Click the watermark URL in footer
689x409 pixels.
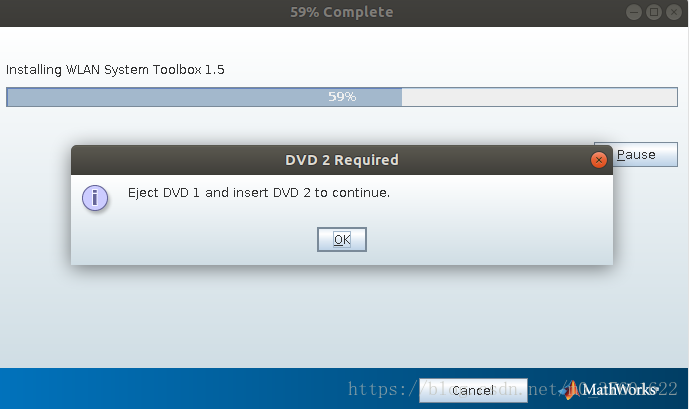[x=513, y=389]
